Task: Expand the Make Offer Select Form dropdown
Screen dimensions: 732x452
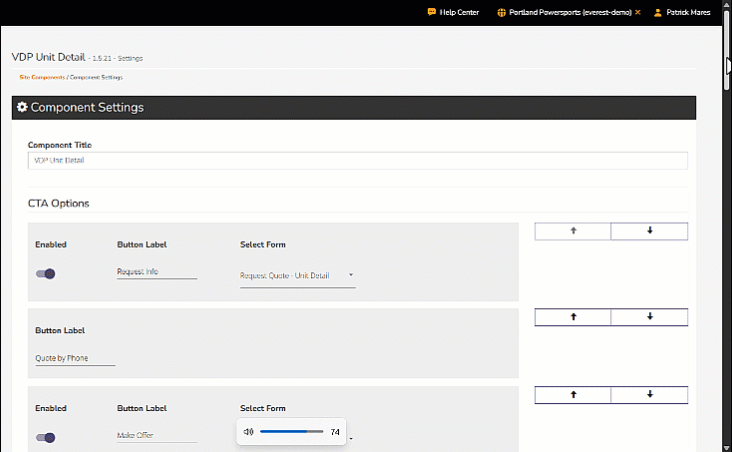Action: click(x=351, y=438)
